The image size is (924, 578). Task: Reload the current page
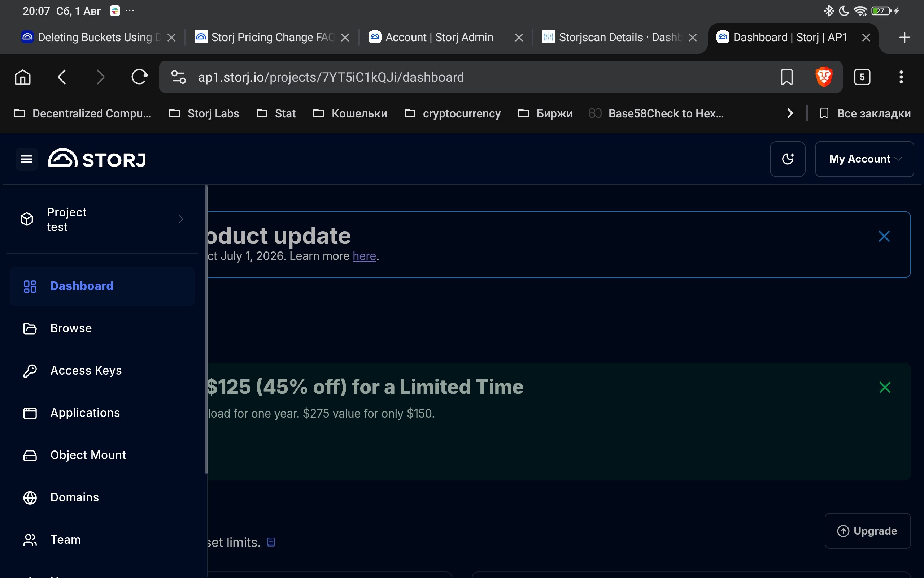139,77
